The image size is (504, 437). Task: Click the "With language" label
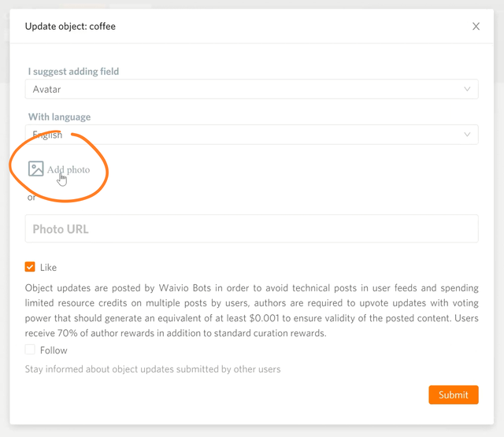tap(59, 117)
